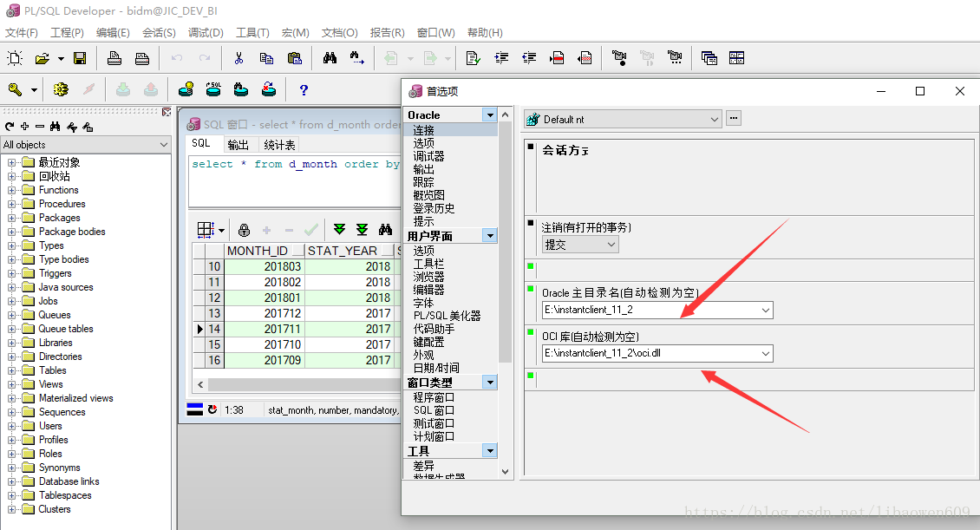Viewport: 980px width, 530px height.
Task: Click the Lock icon in result grid toolbar
Action: click(245, 230)
